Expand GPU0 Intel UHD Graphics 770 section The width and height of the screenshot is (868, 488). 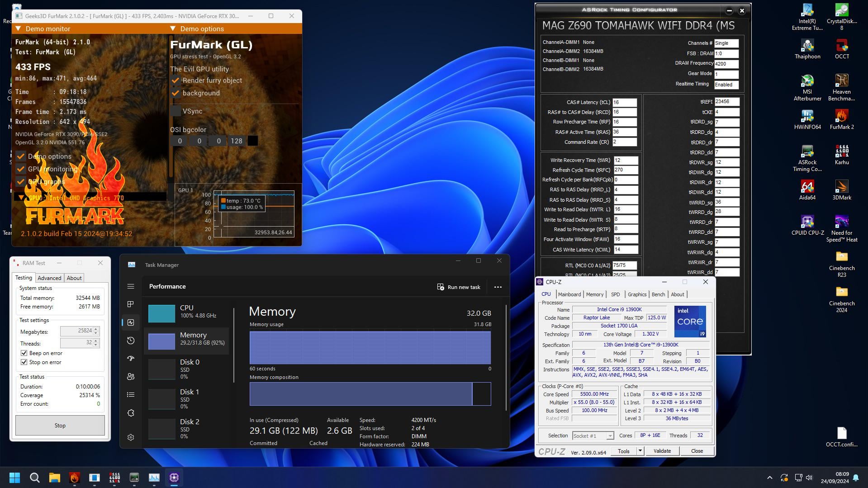21,198
